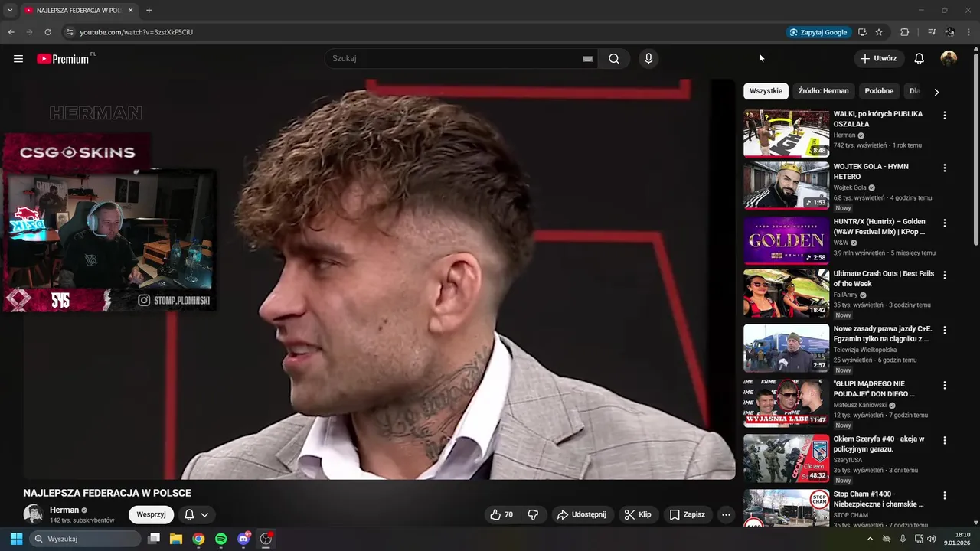Open Okiem Szeryfa #40 video title
The image size is (980, 551).
tap(879, 444)
